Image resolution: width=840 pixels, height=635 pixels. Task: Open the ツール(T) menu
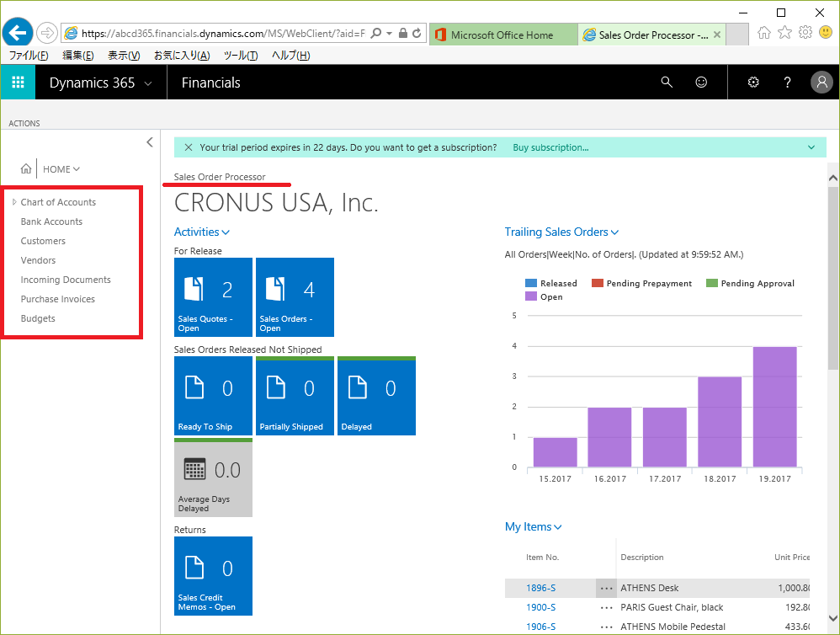pos(241,56)
